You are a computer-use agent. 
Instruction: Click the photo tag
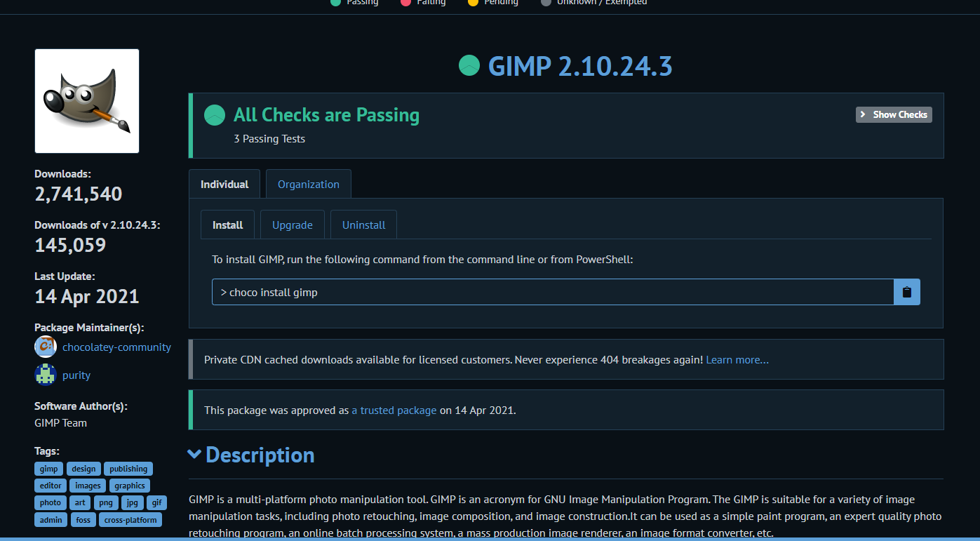51,502
